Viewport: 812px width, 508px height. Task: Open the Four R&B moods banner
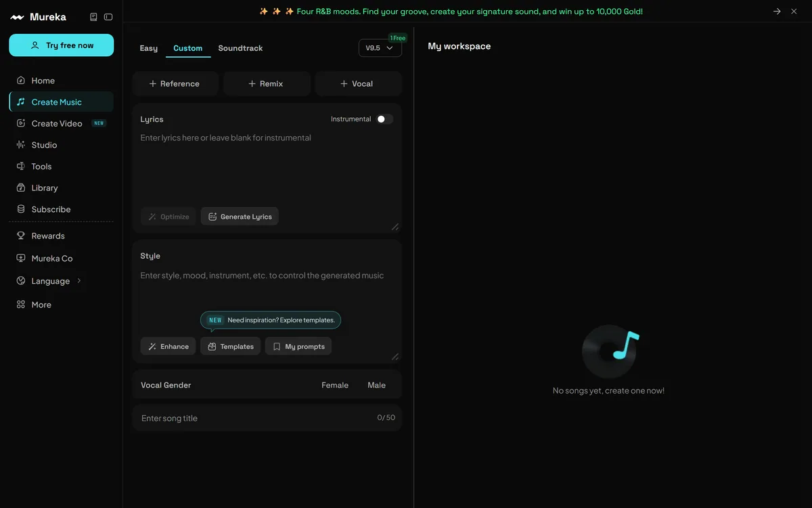[x=451, y=12]
